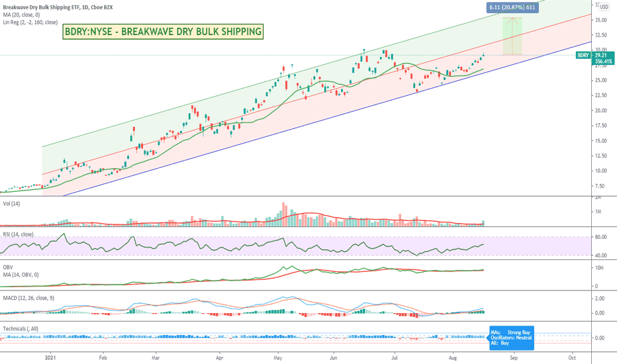Click the 'Vol (14)' pane legend

pos(11,203)
